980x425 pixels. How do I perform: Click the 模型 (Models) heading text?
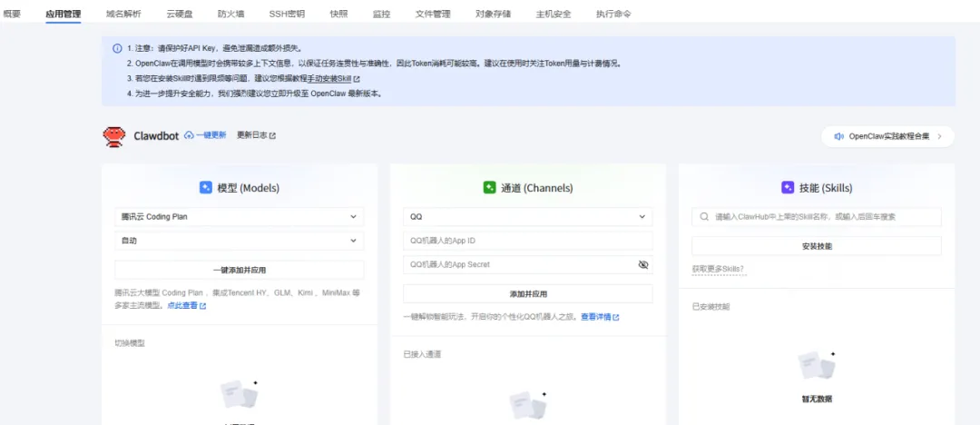coord(248,188)
